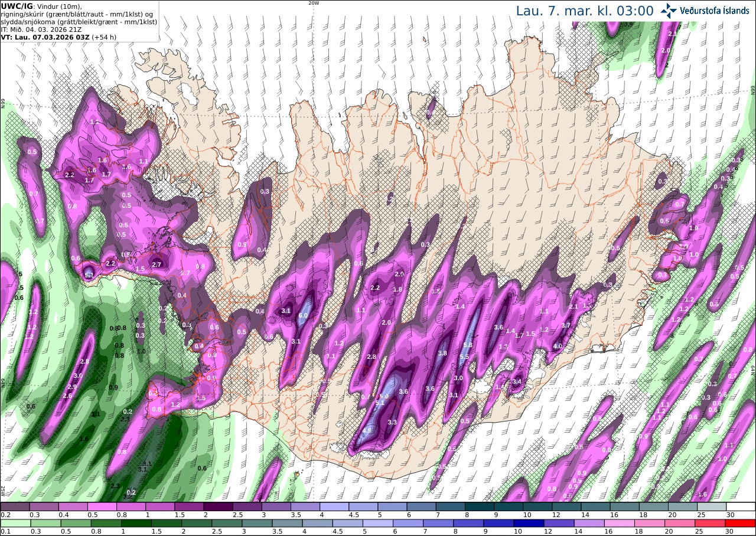Click the "1.9" value off the east coast

click(694, 228)
